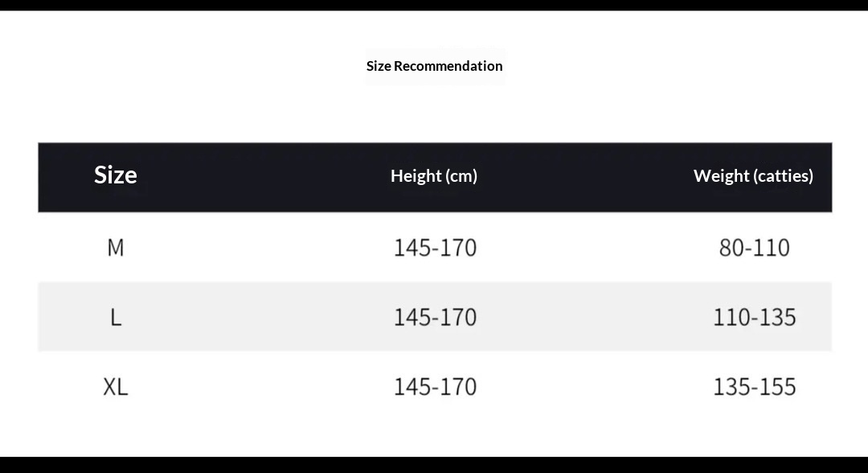
Task: Click the 135-155 weight value
Action: pos(754,387)
